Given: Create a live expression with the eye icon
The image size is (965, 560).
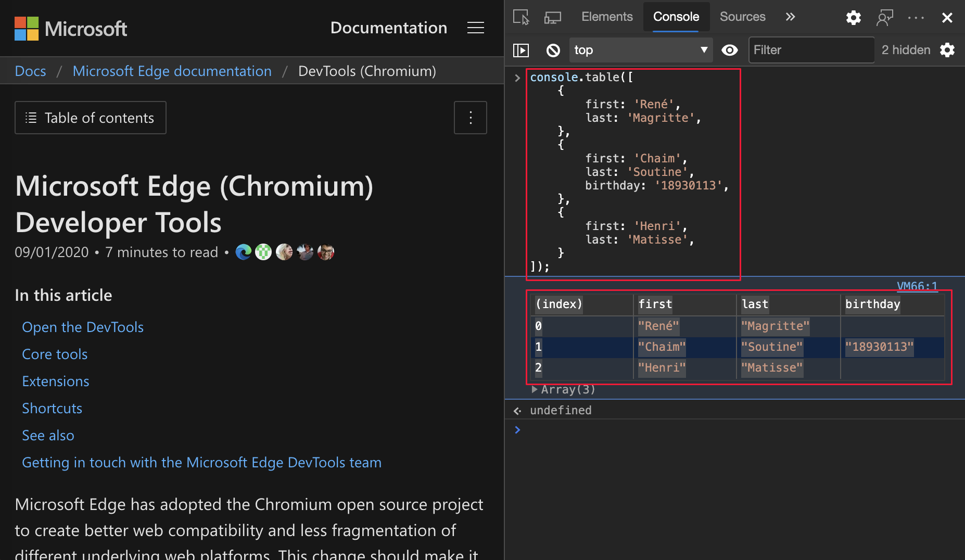Looking at the screenshot, I should pyautogui.click(x=730, y=50).
